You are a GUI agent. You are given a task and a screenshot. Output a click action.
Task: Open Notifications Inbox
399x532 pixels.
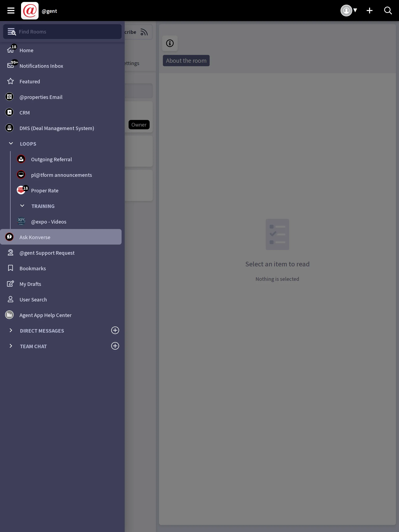(61, 66)
